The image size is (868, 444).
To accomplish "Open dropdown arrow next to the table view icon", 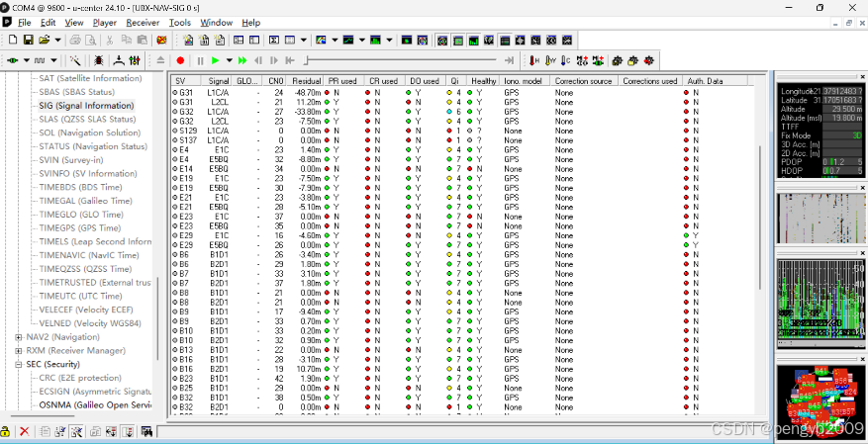I will 304,40.
